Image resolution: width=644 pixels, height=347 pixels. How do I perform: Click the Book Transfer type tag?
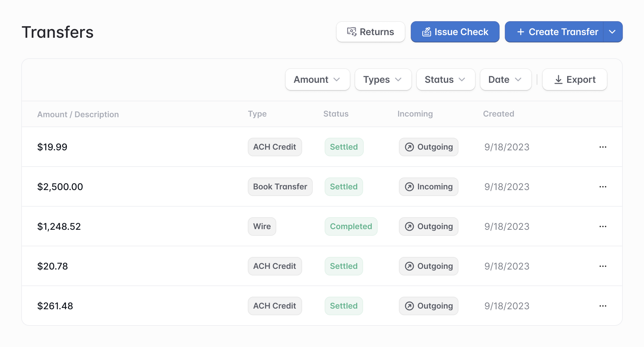tap(280, 187)
